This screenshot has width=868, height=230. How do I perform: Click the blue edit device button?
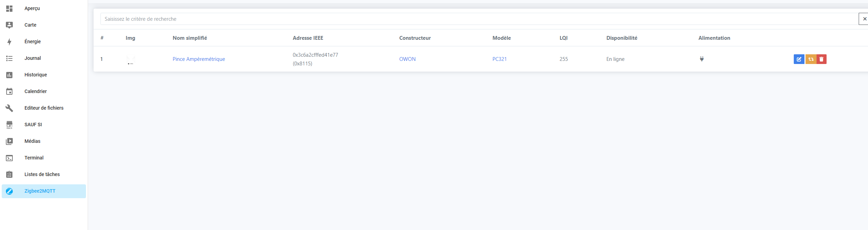pos(799,59)
